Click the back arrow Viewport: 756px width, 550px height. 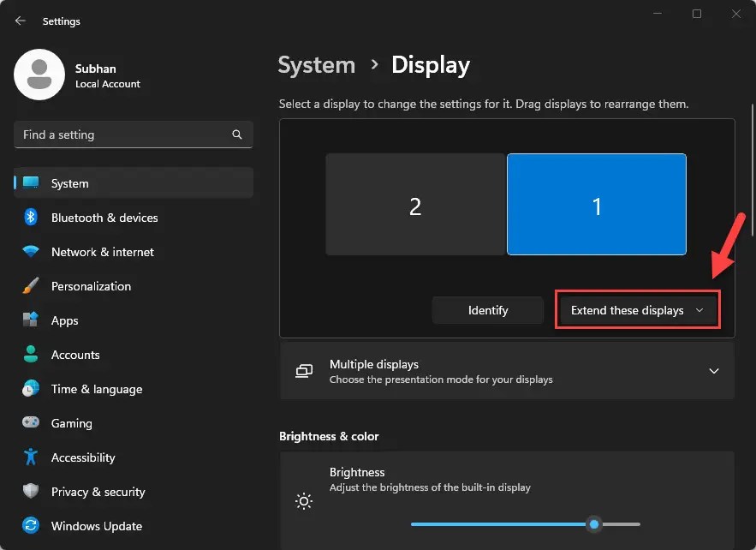click(19, 21)
